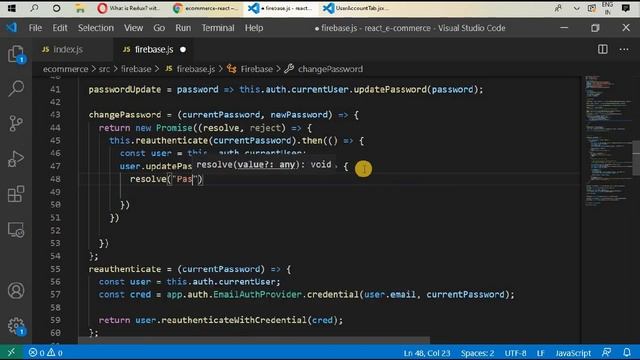Open Windows Start menu

(11, 8)
